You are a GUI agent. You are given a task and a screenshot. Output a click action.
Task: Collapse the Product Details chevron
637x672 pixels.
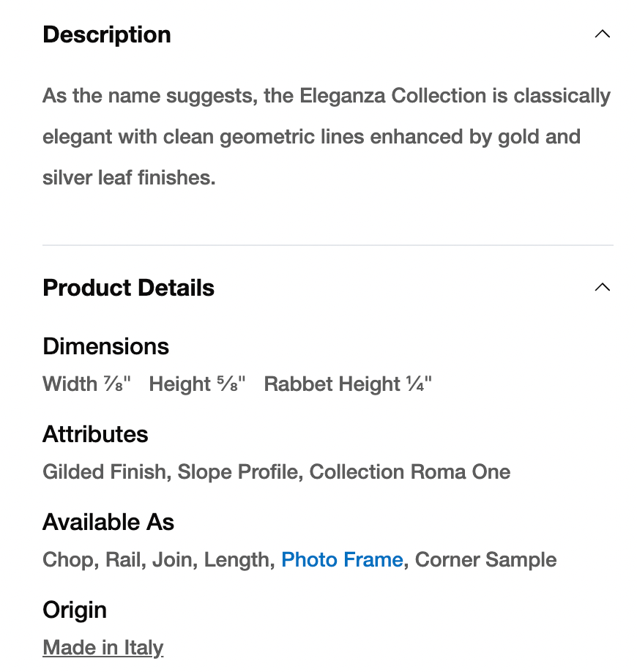(x=602, y=287)
